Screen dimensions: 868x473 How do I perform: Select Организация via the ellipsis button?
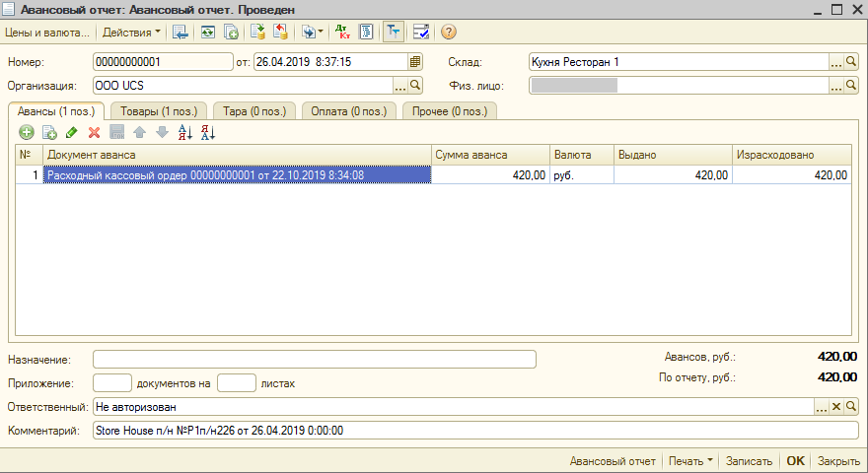click(x=400, y=85)
